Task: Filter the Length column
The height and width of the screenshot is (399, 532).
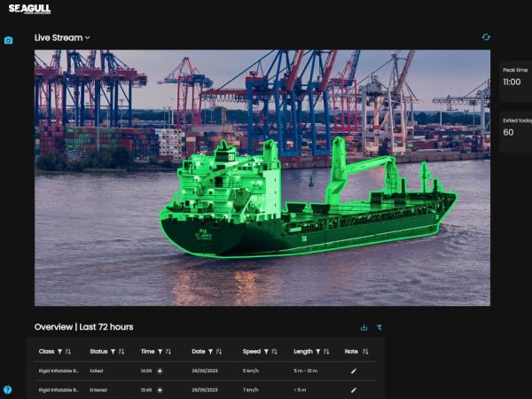Action: click(318, 351)
